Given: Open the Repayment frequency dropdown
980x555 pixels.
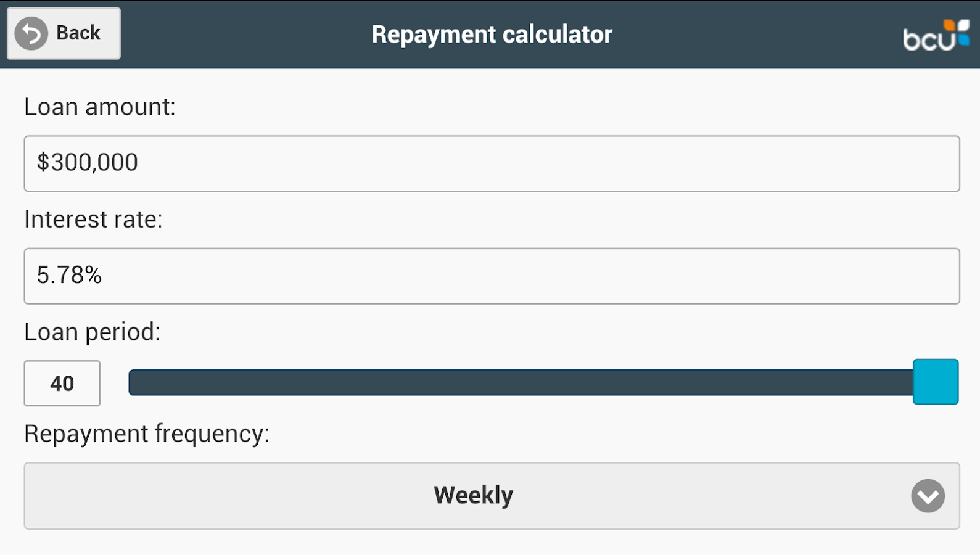Looking at the screenshot, I should [x=492, y=495].
